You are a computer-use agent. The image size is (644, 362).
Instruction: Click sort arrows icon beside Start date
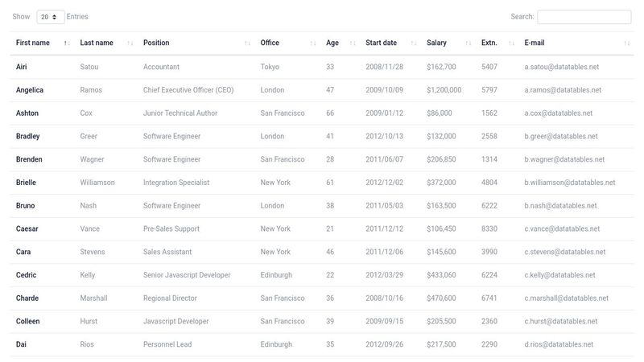coord(414,43)
